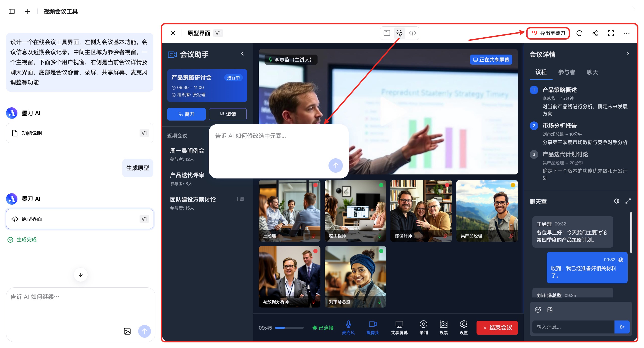Toggle the microphone in meeting toolbar

coord(348,327)
